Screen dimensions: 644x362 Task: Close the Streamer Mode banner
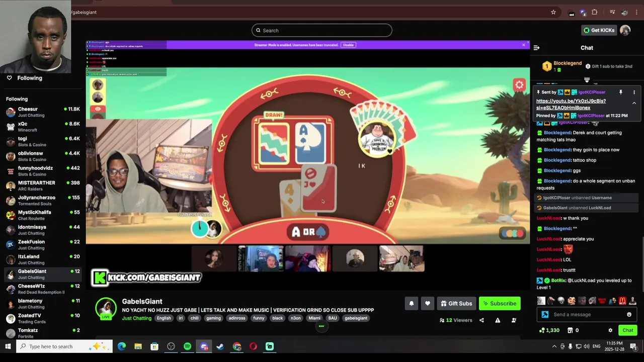pyautogui.click(x=523, y=45)
